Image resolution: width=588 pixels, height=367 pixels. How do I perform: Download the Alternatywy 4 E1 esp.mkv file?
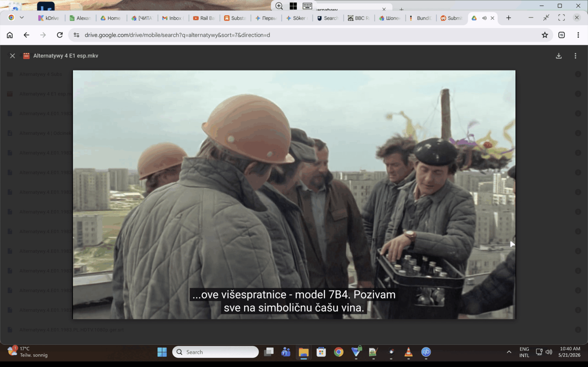click(559, 56)
